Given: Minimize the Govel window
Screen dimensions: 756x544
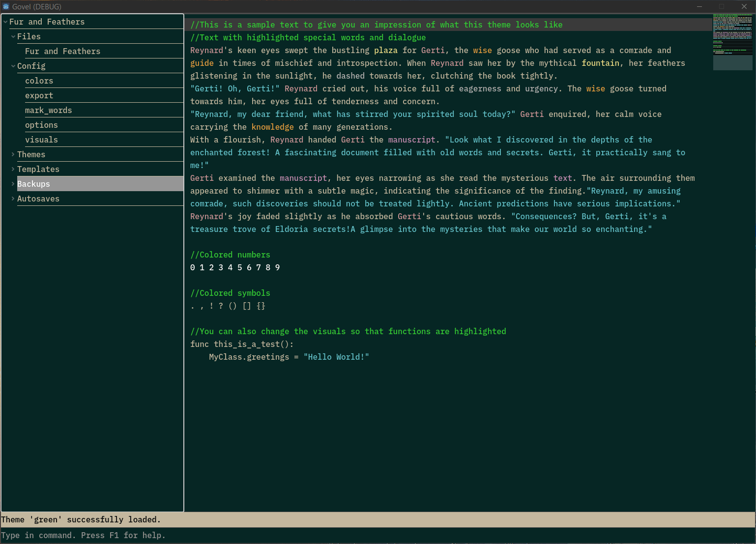Looking at the screenshot, I should tap(699, 6).
